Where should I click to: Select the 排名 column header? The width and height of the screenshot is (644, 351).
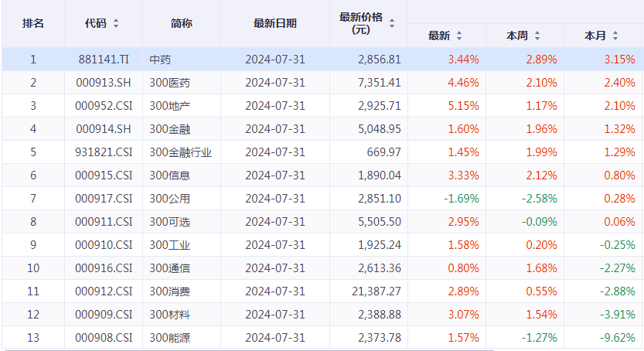pyautogui.click(x=33, y=23)
